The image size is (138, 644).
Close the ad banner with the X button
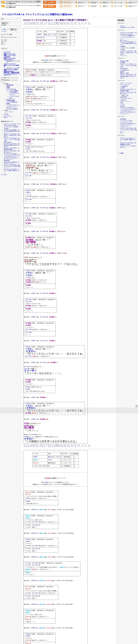tap(136, 406)
